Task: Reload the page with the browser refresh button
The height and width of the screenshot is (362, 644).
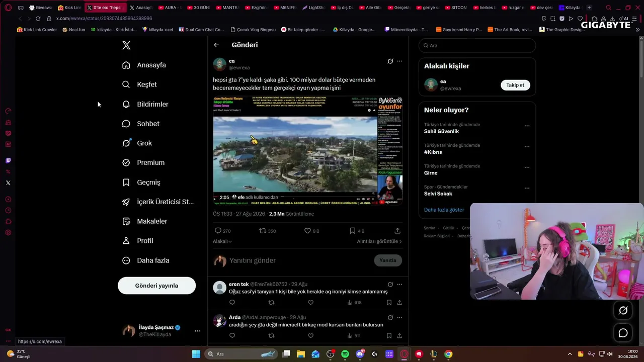Action: point(38,19)
